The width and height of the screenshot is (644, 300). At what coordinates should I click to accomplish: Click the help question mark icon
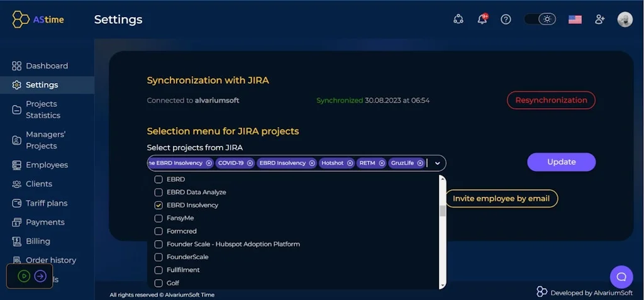tap(506, 19)
